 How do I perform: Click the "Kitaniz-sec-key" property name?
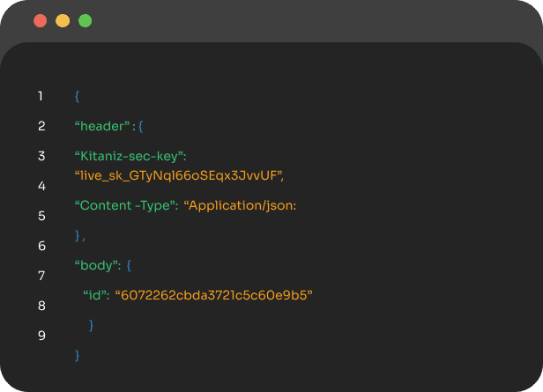pyautogui.click(x=130, y=156)
